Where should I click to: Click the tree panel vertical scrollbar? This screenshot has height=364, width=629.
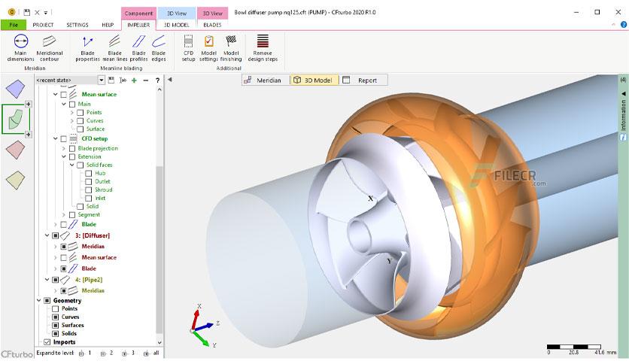[160, 250]
